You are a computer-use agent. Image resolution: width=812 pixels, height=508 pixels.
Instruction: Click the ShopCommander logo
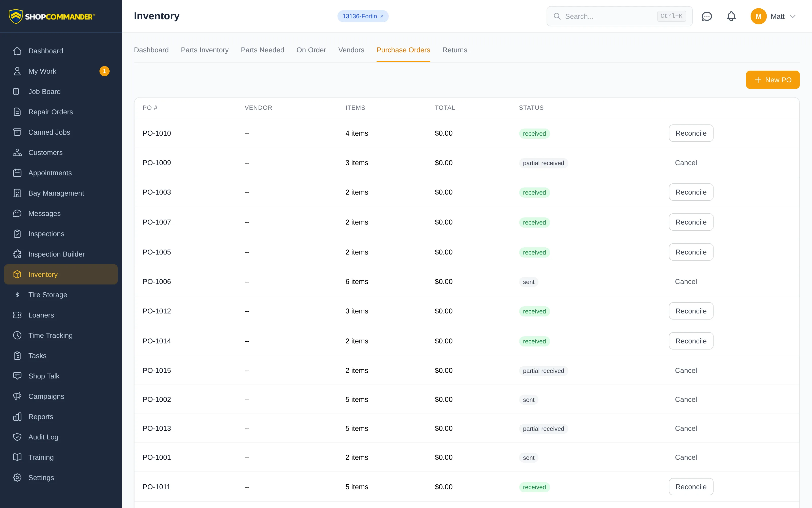pyautogui.click(x=52, y=16)
